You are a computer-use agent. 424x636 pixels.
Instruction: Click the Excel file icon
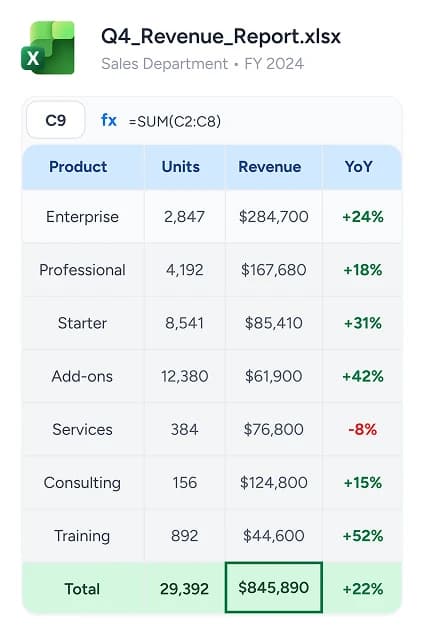48,47
